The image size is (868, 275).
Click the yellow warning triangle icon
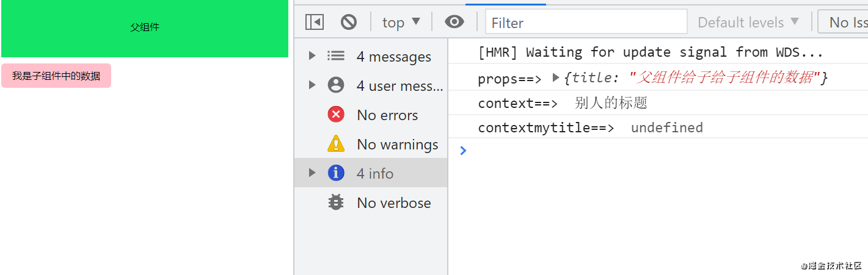[x=336, y=144]
